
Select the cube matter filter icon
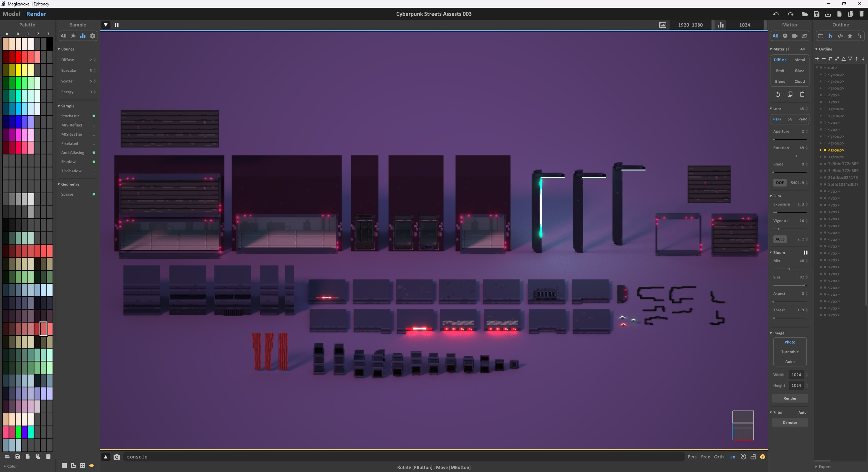[785, 36]
